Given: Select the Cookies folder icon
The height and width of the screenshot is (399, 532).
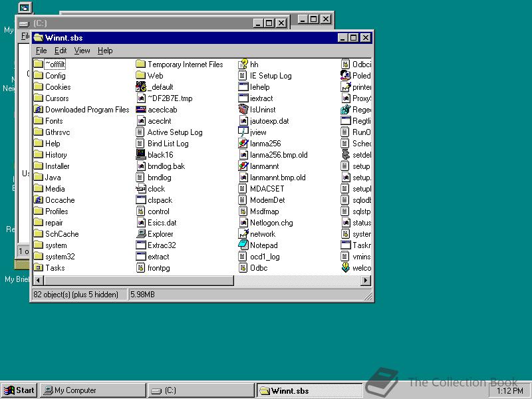Looking at the screenshot, I should tap(39, 87).
